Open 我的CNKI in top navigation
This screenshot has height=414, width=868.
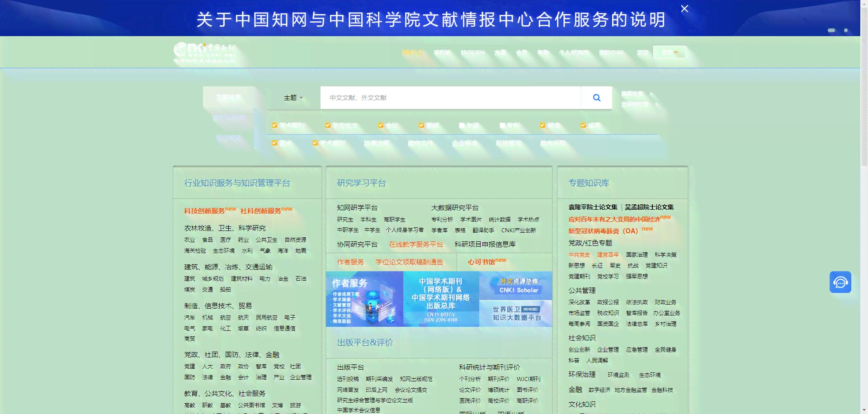[x=611, y=52]
